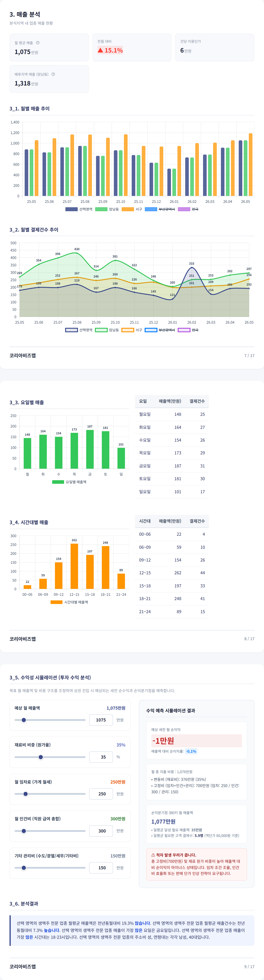Click the red up-triangle beside 15.1%
The image size is (264, 980).
coord(100,50)
